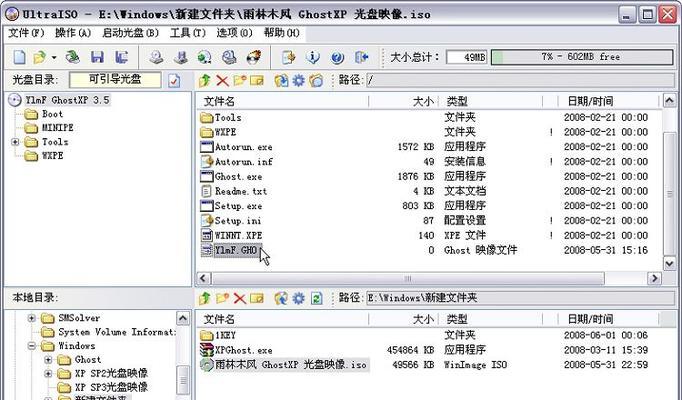Click Extract icon in disc pane toolbar

[281, 80]
